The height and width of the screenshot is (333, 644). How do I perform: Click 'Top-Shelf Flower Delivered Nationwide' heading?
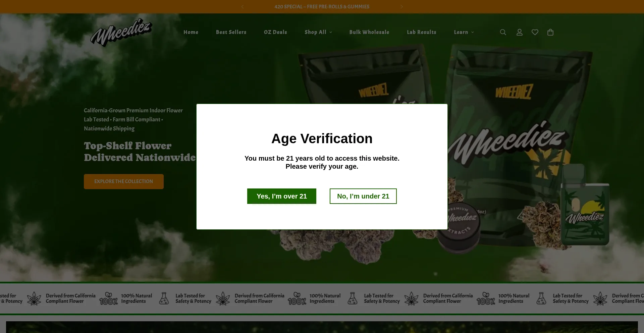pos(140,152)
